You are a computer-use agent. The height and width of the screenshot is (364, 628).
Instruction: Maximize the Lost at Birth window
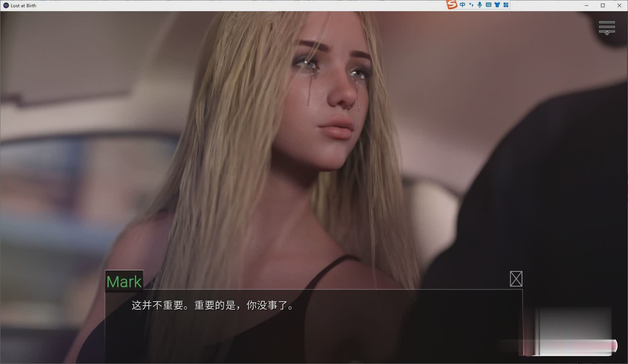[x=603, y=5]
